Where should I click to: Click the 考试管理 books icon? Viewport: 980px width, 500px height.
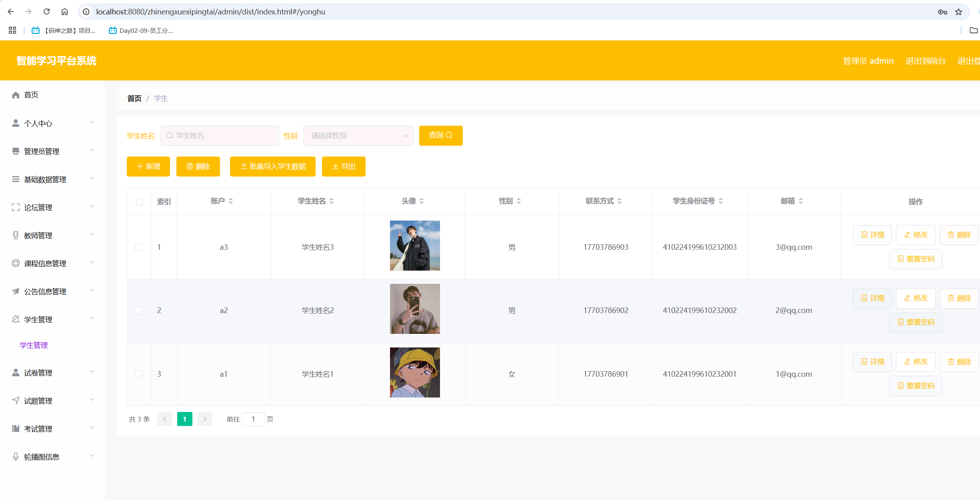(16, 429)
